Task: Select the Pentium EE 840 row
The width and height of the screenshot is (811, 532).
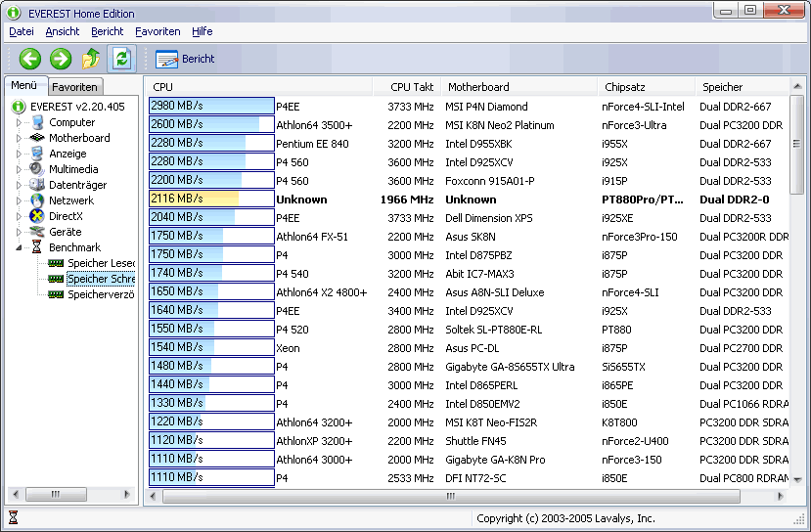Action: [469, 144]
